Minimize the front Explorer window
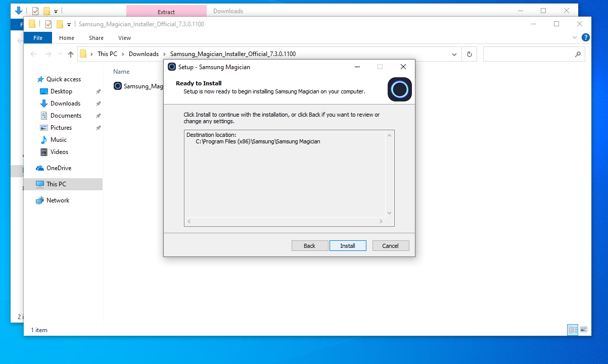The width and height of the screenshot is (608, 364). [x=533, y=24]
